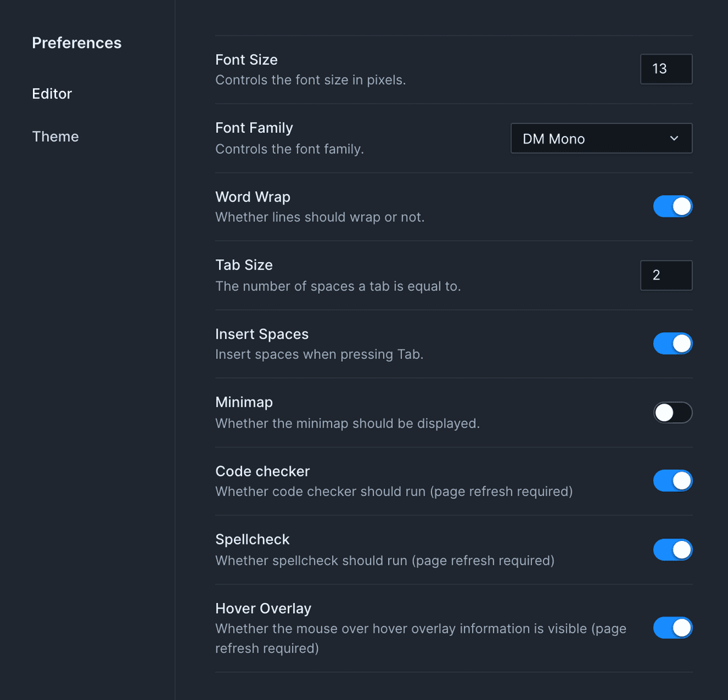Click the Minimap setting description text
Screen dimensions: 728x700
[348, 422]
